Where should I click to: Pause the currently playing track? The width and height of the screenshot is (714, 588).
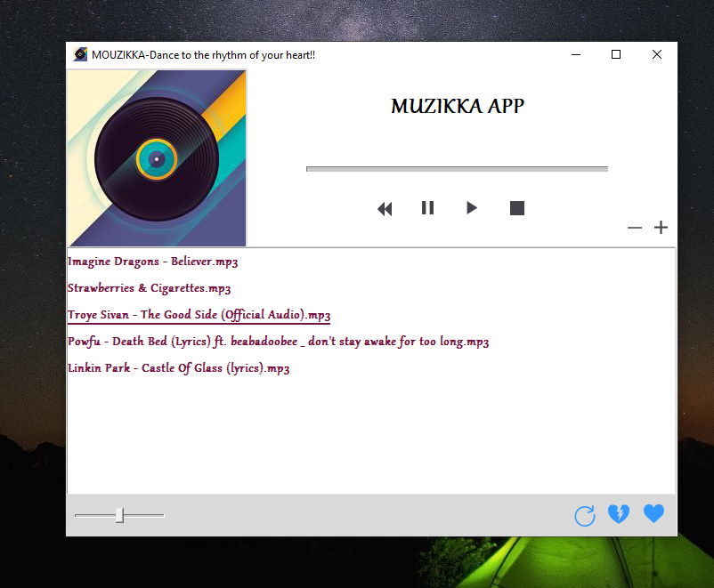click(427, 207)
